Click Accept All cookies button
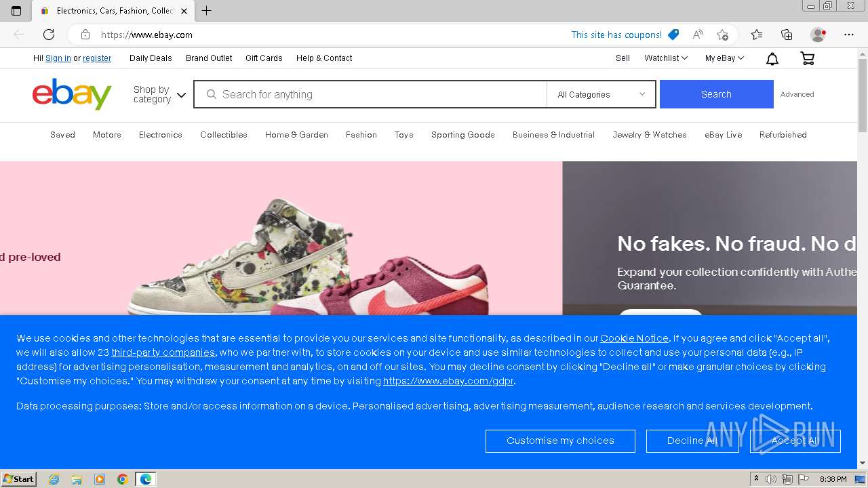868x488 pixels. tap(795, 441)
